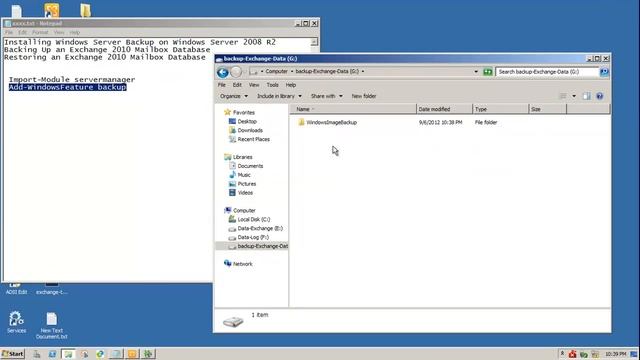Click the search magnifier icon in Explorer
640x360 pixels.
604,72
